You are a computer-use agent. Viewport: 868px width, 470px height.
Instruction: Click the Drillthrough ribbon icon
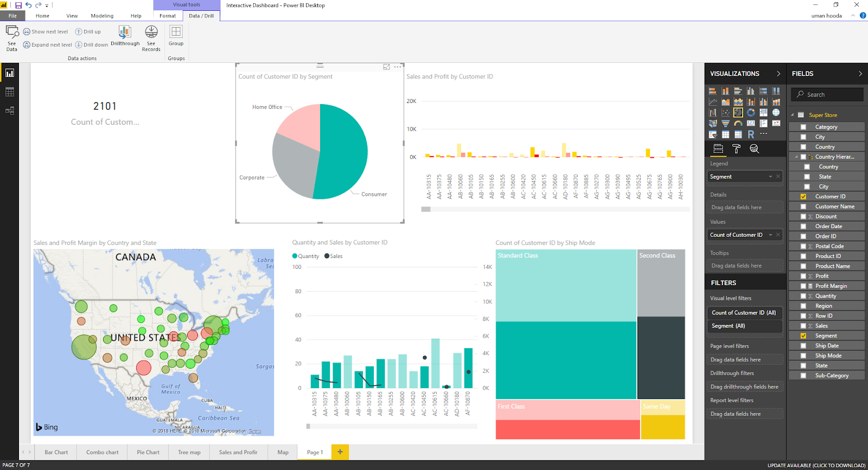pyautogui.click(x=125, y=36)
